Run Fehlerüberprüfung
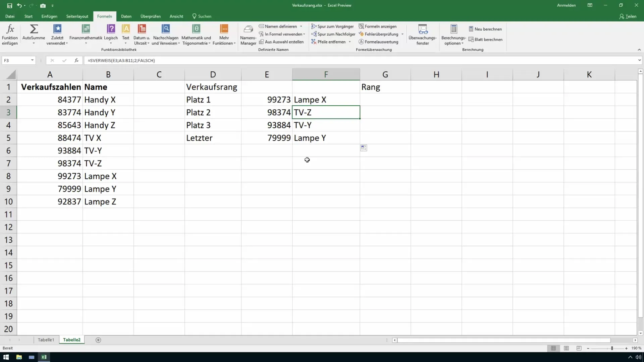The width and height of the screenshot is (644, 362). click(x=378, y=34)
